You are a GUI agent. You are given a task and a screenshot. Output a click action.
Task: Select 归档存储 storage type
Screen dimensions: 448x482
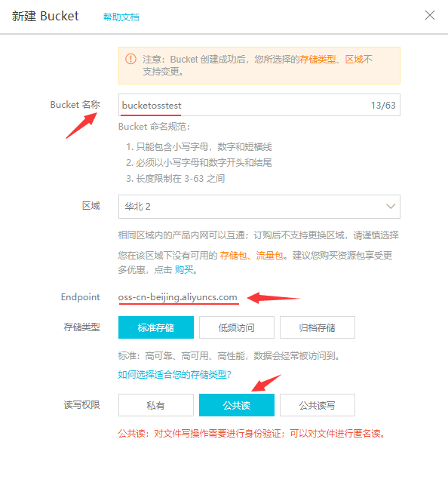coord(317,327)
